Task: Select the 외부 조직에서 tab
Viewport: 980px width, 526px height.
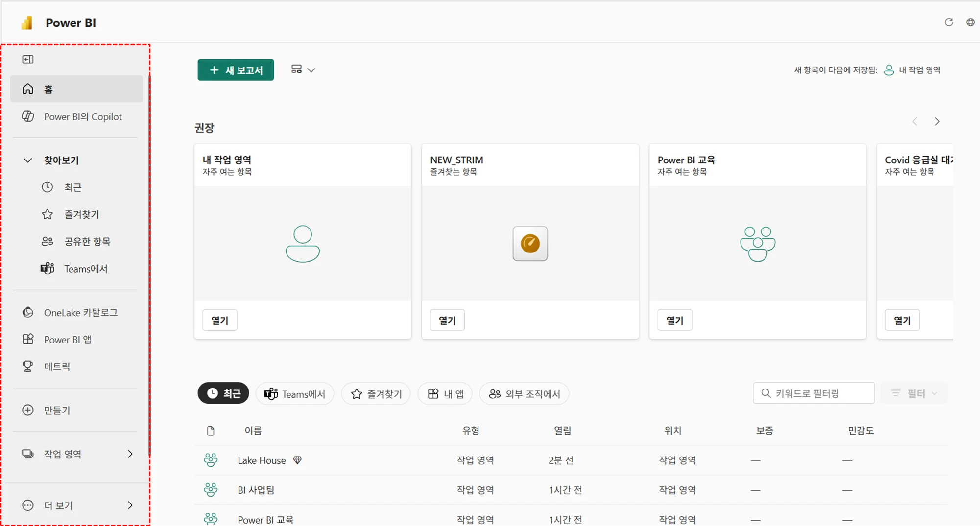Action: (x=524, y=394)
